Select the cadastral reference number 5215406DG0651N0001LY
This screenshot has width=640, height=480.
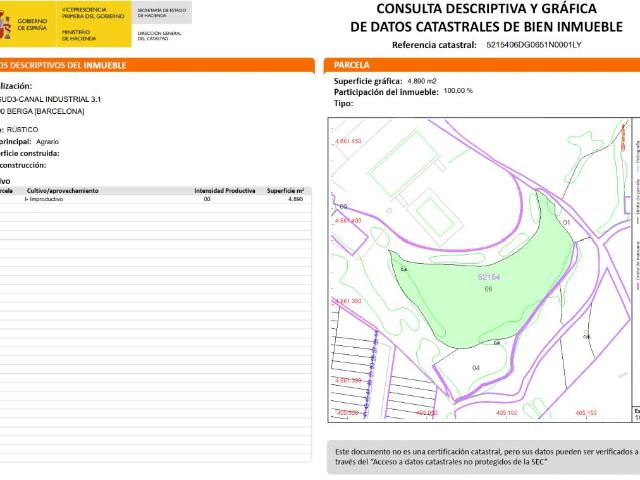pos(533,45)
